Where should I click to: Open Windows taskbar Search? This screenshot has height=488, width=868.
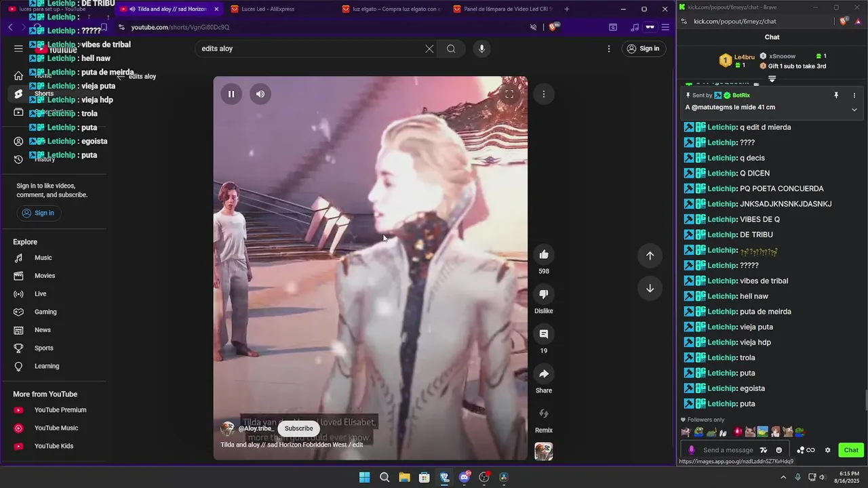point(384,477)
